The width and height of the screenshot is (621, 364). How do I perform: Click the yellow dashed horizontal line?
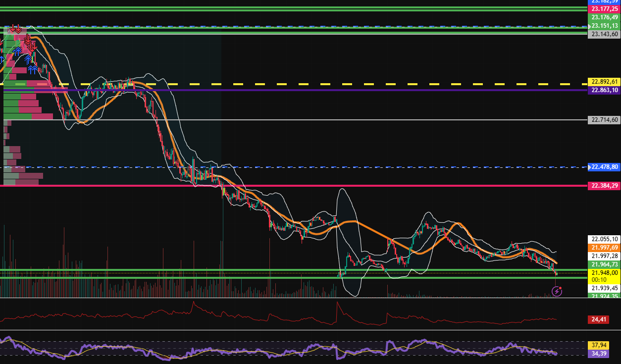tap(347, 84)
